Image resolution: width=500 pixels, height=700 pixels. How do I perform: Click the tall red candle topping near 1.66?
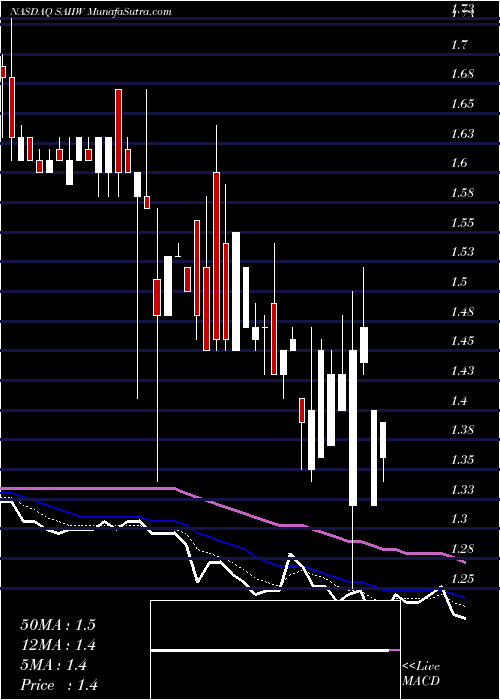[118, 131]
